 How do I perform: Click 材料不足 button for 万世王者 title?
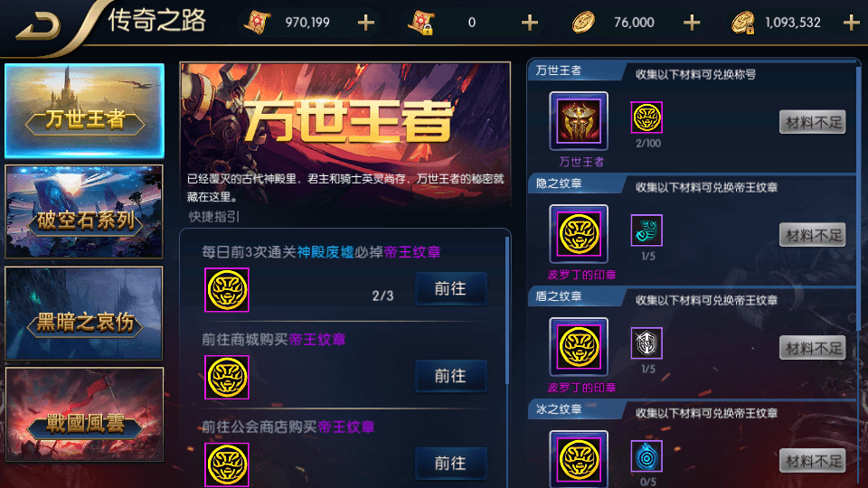point(812,122)
